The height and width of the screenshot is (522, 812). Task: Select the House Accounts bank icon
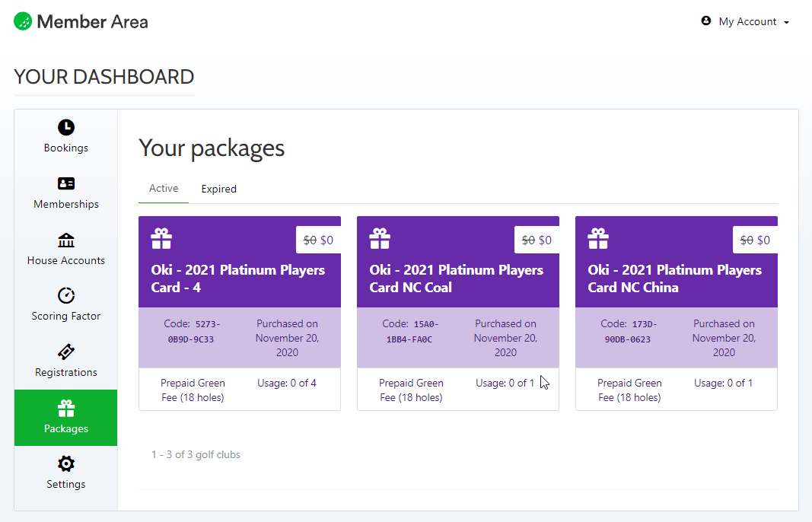point(66,240)
